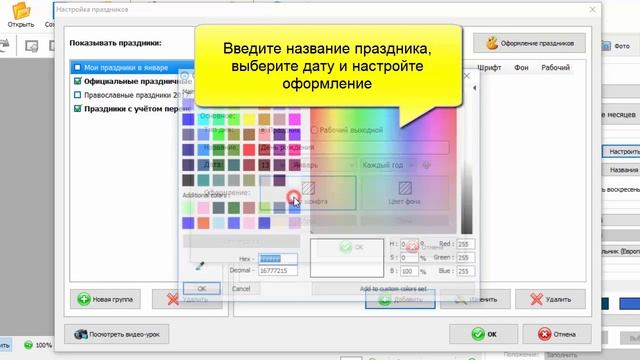
Task: Click the Шрифт column header
Action: (489, 68)
